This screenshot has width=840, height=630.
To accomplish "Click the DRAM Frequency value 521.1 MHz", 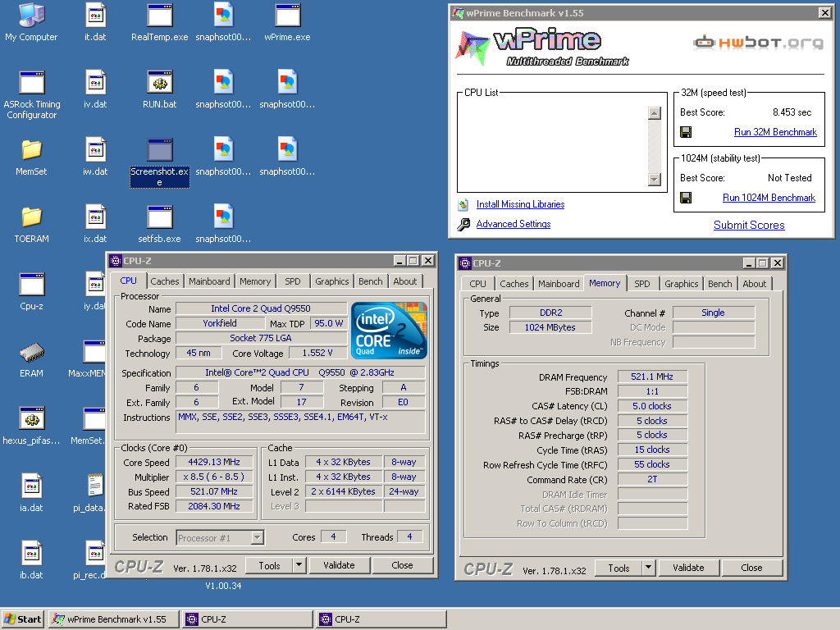I will [x=652, y=377].
